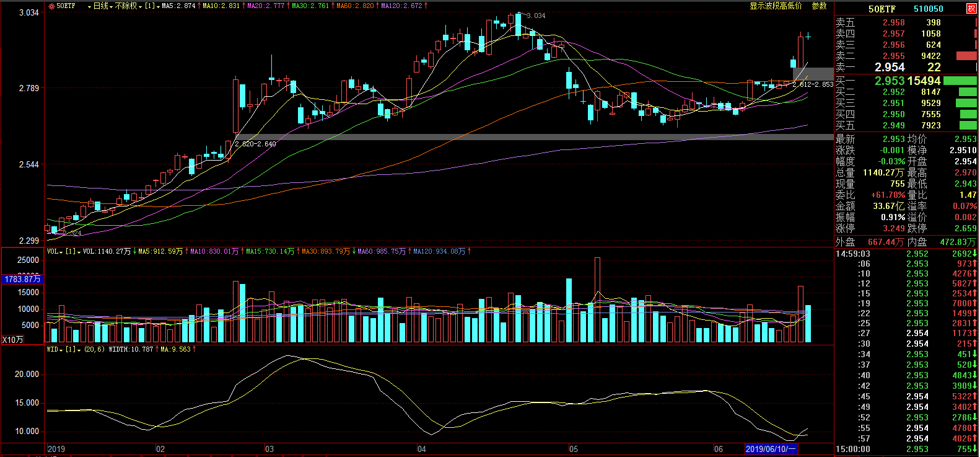Click the highlighted date 2019/06/10/一 on time axis

pos(770,449)
